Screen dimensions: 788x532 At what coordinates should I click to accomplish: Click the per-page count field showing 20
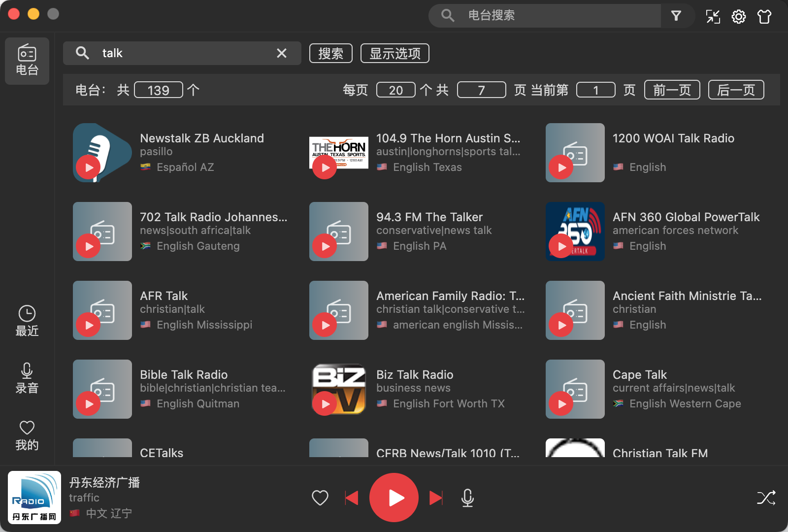396,90
